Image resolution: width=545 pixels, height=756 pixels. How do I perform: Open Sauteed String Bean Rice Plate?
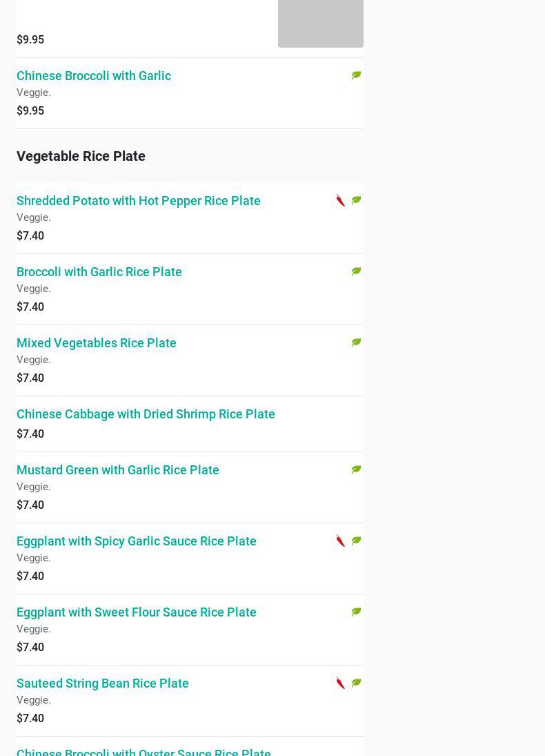tap(103, 683)
